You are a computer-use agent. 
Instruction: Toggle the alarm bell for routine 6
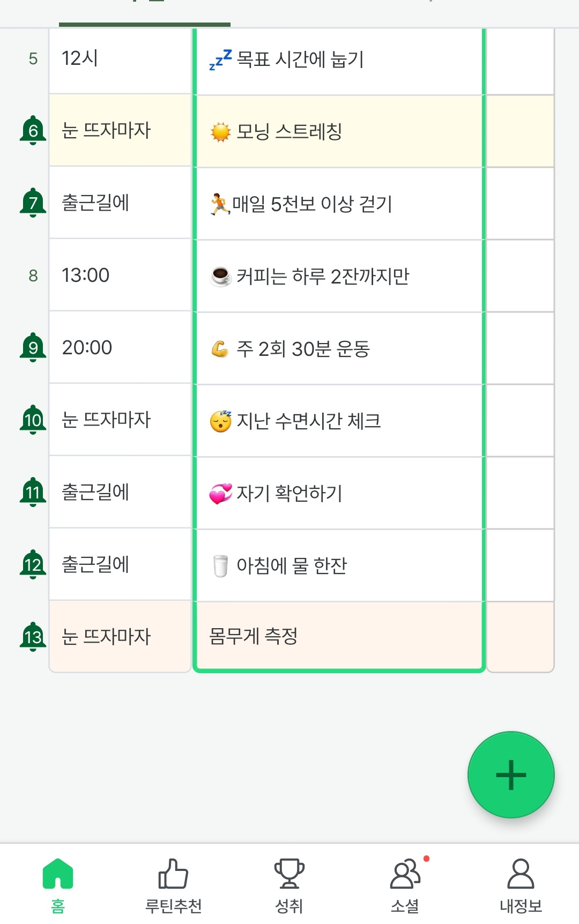click(33, 131)
